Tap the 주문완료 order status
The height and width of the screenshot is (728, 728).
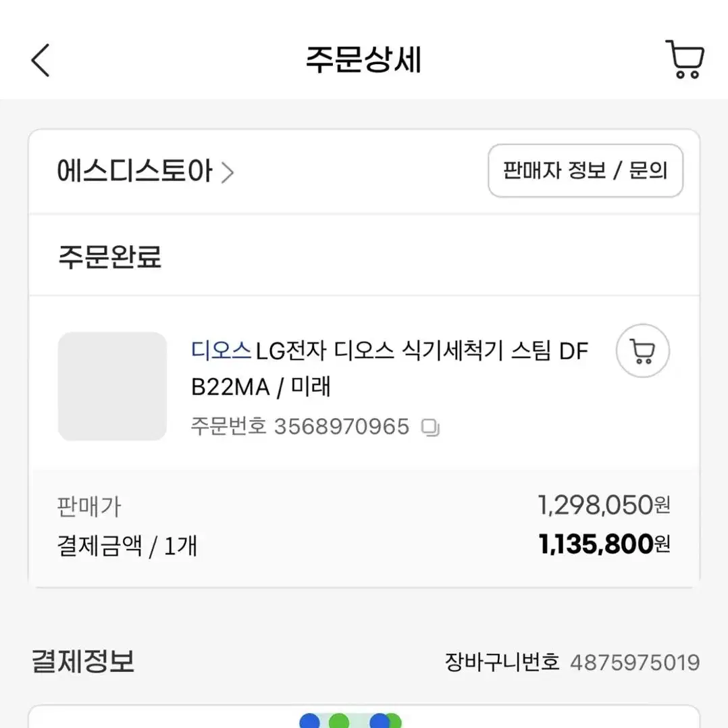click(109, 257)
